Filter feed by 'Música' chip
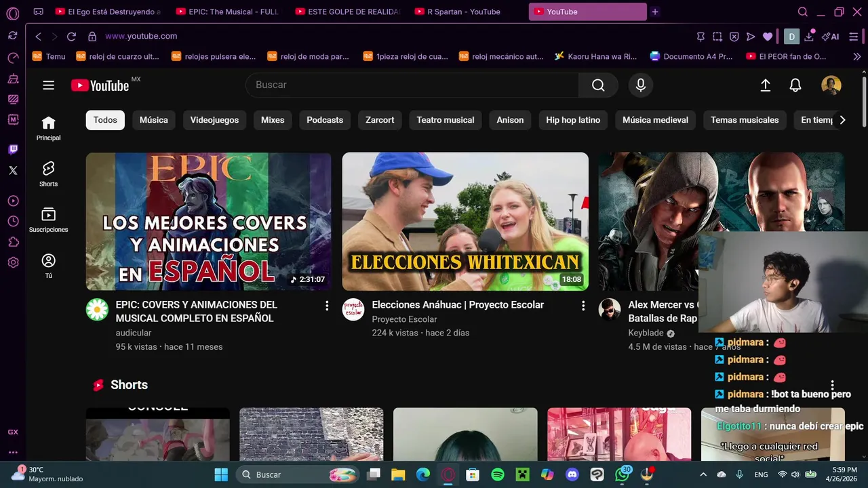This screenshot has width=868, height=488. tap(154, 120)
